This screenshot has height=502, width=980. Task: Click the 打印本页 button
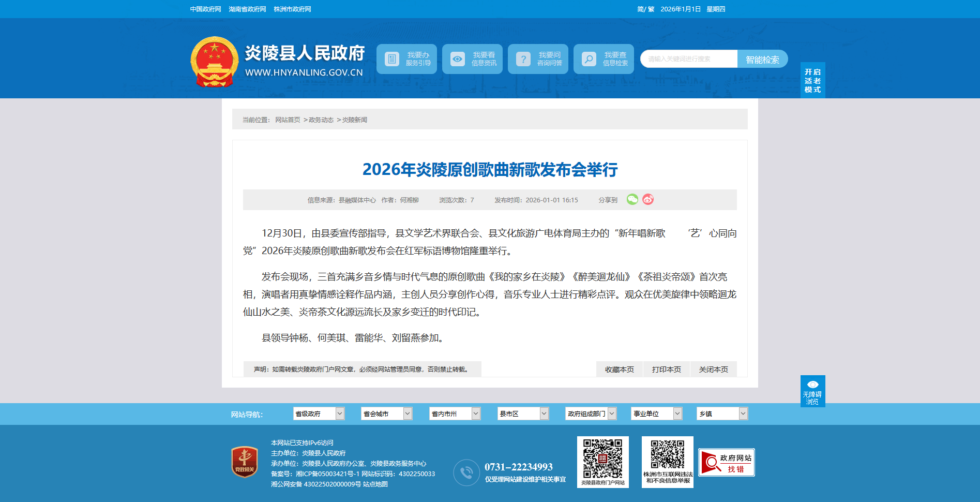[x=666, y=370]
